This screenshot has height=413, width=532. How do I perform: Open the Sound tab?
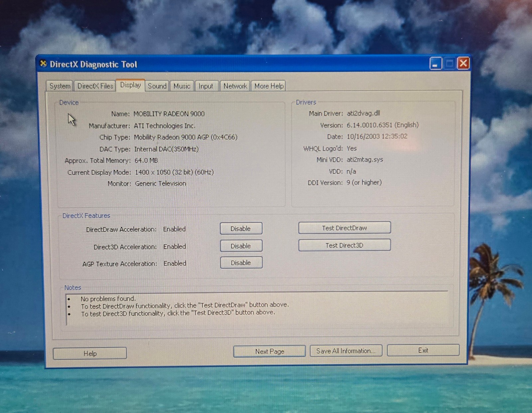(157, 86)
